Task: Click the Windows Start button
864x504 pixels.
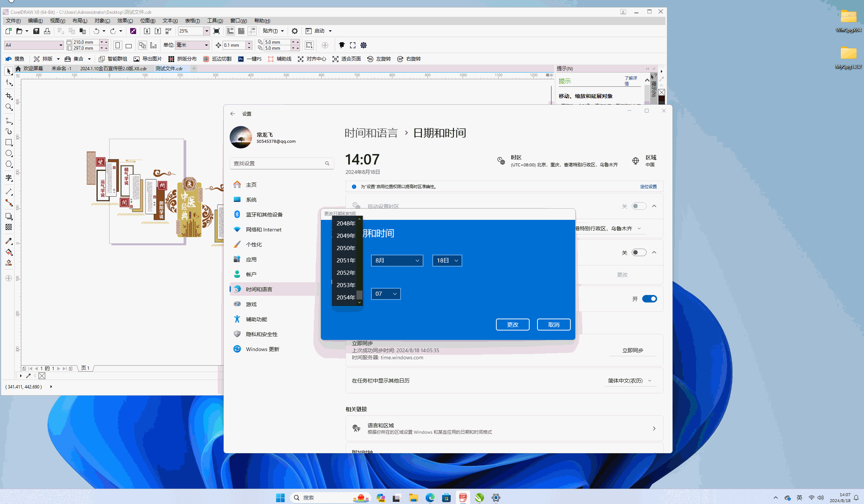Action: pos(280,498)
